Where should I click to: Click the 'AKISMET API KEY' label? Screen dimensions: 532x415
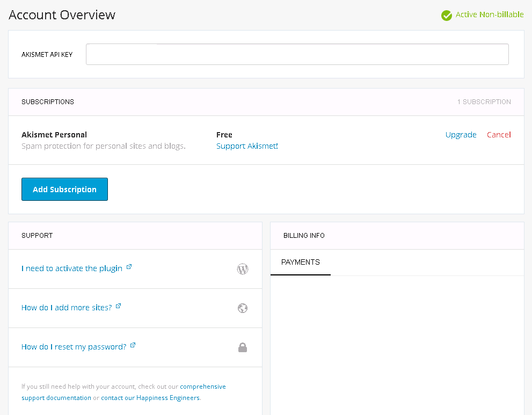point(47,55)
